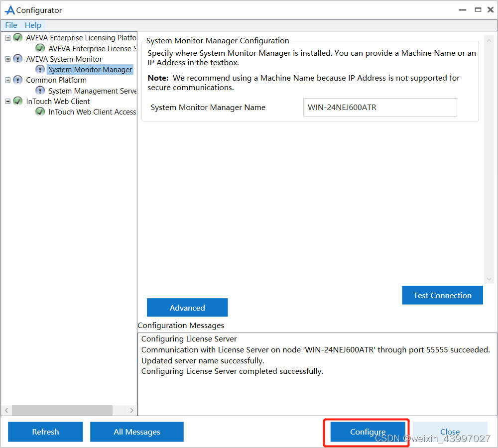Click tree panel scroll left arrow
The width and height of the screenshot is (498, 448).
click(x=6, y=410)
